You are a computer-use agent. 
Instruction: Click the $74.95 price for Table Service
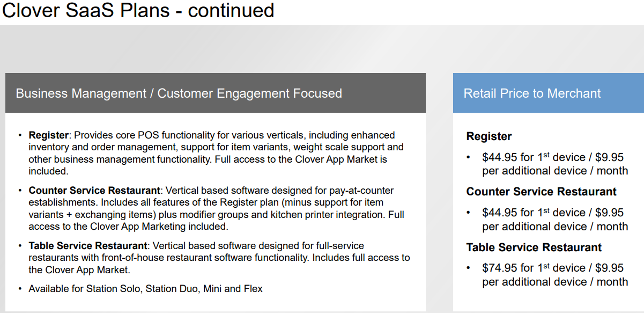click(499, 268)
